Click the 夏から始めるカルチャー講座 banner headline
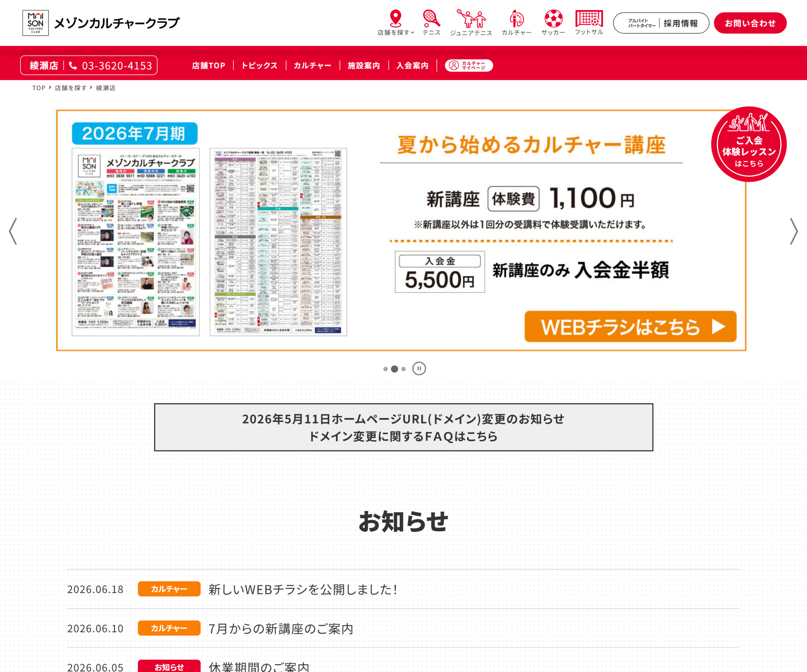Viewport: 807px width, 672px height. pos(531,145)
